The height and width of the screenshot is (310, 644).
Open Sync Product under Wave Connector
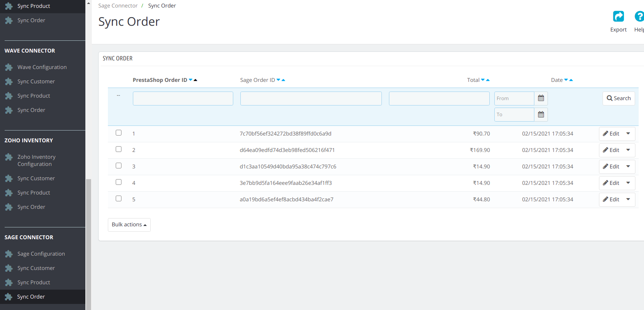[x=34, y=96]
